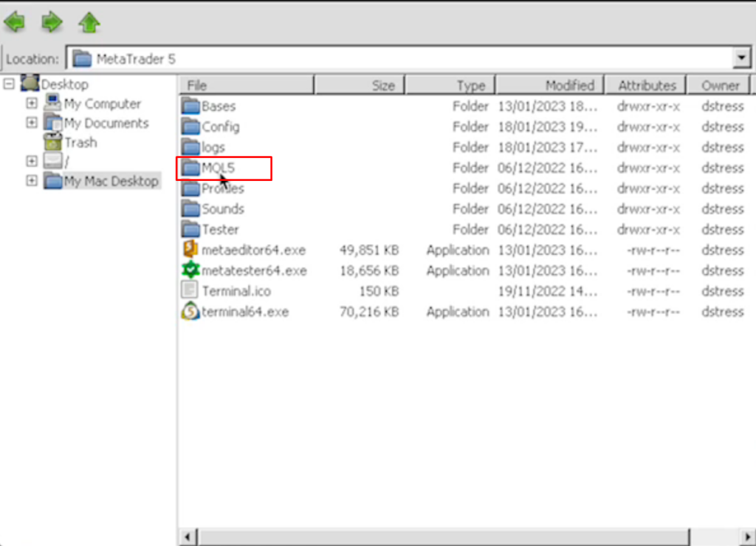Select the Terminal.ico file icon
Image resolution: width=756 pixels, height=546 pixels.
(190, 291)
